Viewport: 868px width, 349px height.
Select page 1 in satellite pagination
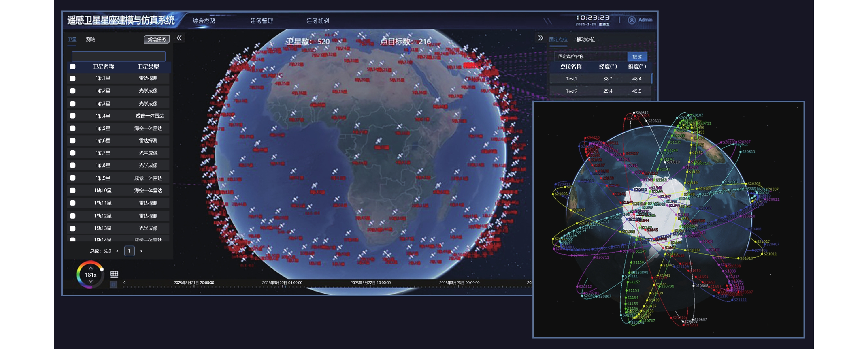pos(130,251)
